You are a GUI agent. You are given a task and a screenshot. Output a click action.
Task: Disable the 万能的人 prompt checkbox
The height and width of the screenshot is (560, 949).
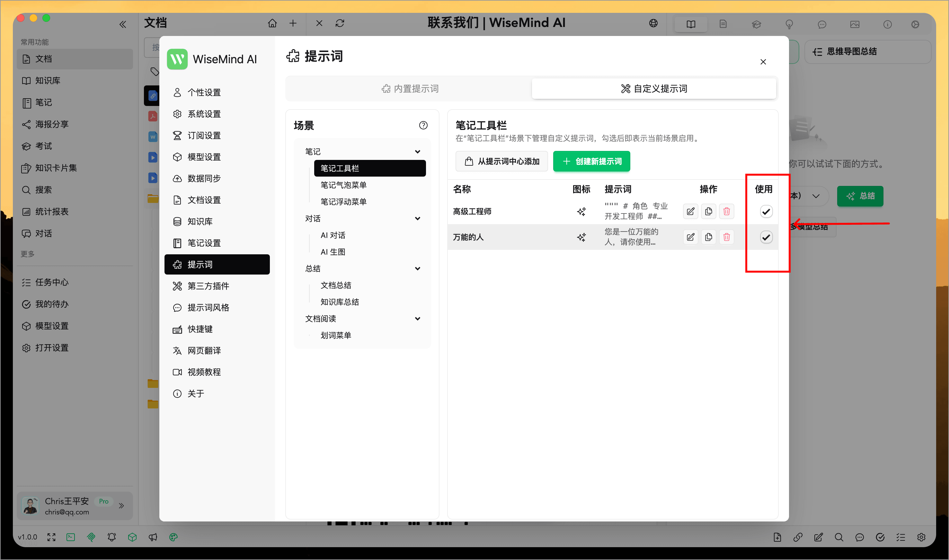(x=766, y=237)
